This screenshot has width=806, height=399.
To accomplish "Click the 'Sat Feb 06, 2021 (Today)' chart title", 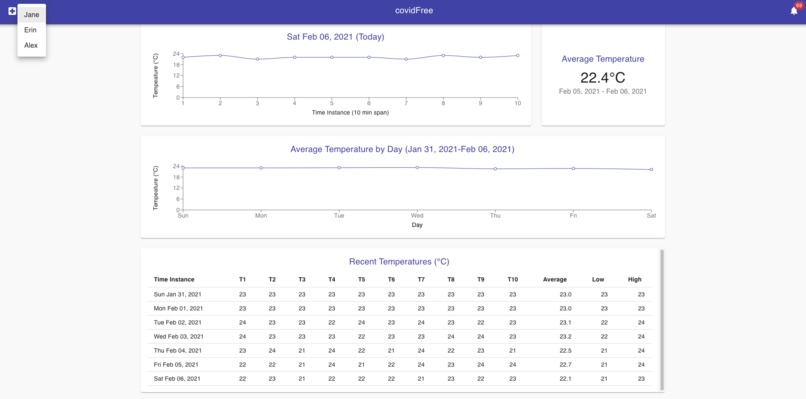I will click(336, 37).
